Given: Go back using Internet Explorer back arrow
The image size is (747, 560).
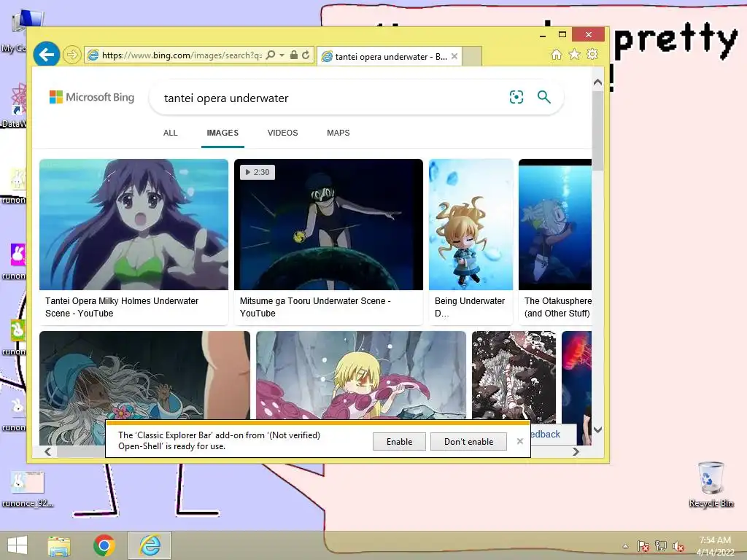Looking at the screenshot, I should point(47,55).
